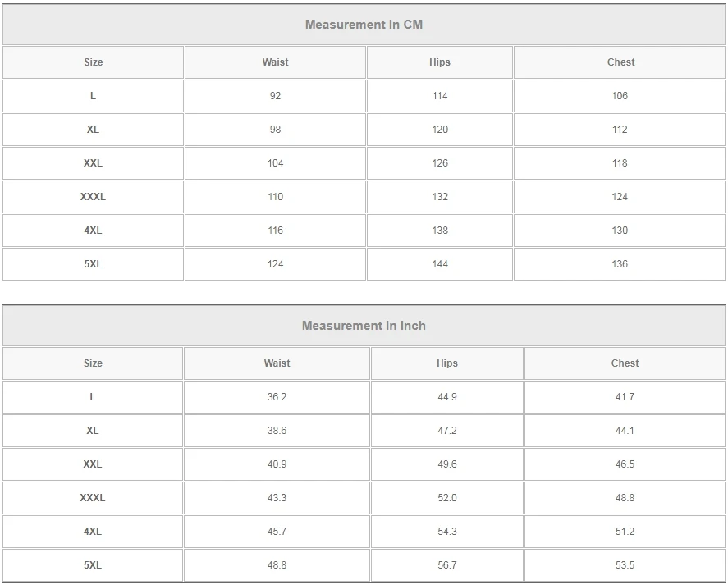Click the waist value 92 for size L
Image resolution: width=728 pixels, height=585 pixels.
click(275, 96)
